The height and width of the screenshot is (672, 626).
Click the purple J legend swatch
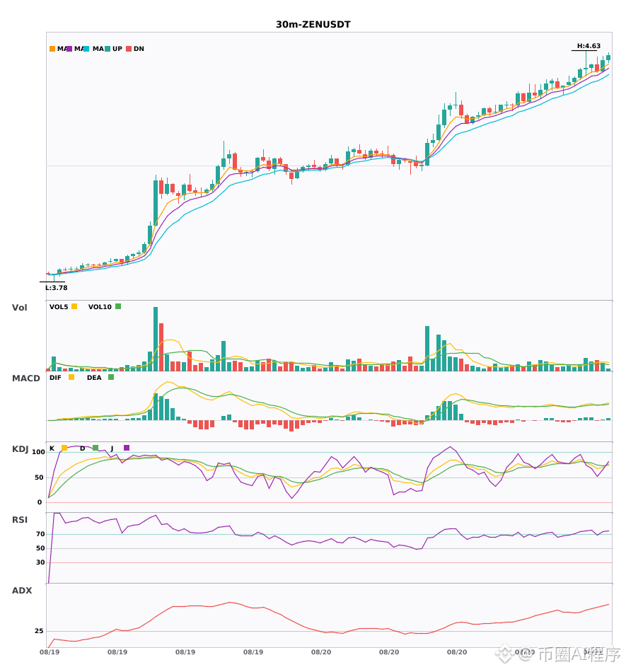click(127, 448)
